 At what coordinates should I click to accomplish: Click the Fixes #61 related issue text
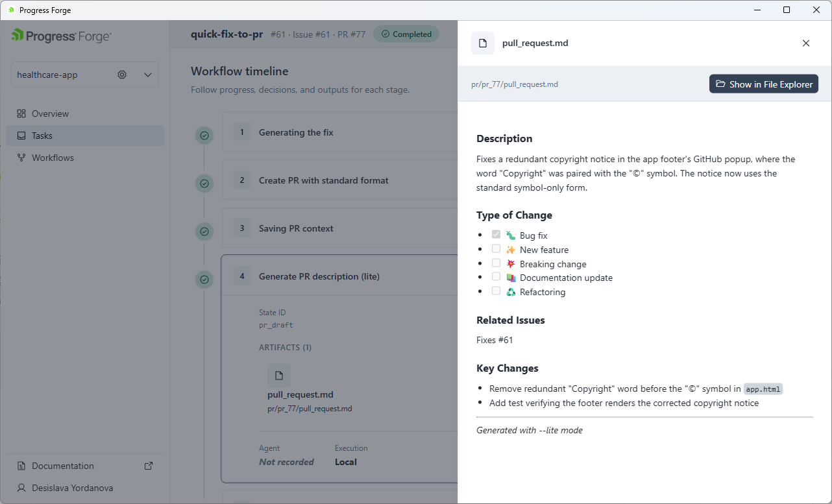(x=495, y=340)
